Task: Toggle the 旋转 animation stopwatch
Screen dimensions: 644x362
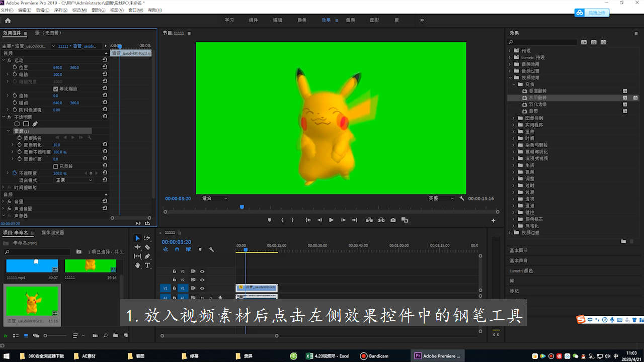Action: pos(15,96)
